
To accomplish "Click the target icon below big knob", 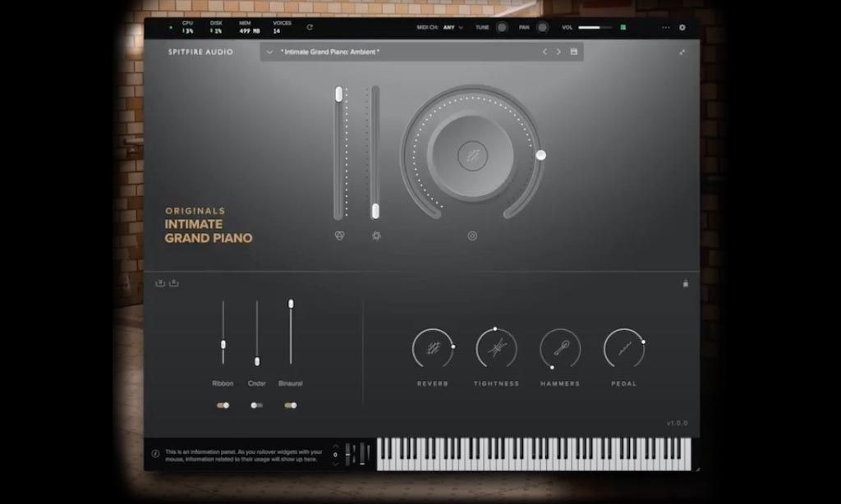I will click(472, 236).
